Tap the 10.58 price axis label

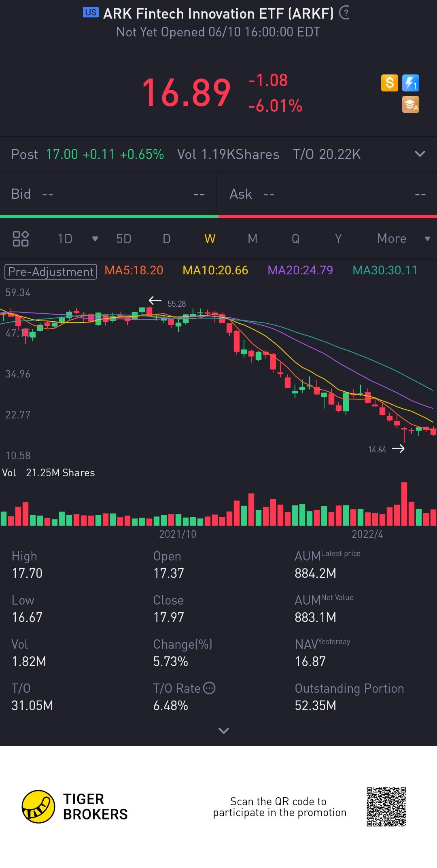point(18,456)
